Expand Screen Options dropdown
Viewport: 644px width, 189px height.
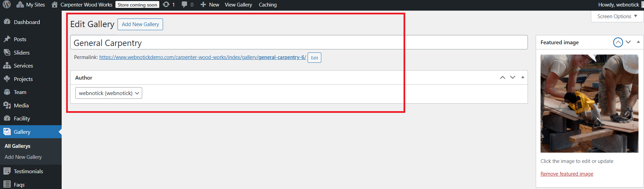coord(617,16)
